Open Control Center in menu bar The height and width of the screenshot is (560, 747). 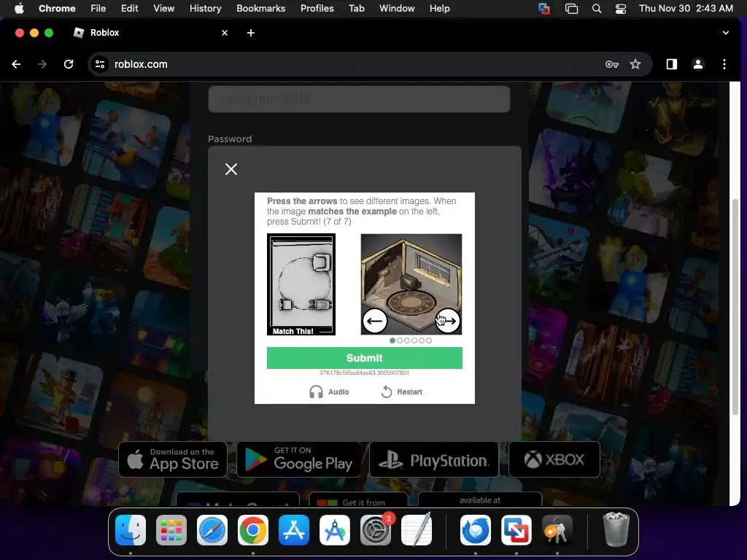621,9
